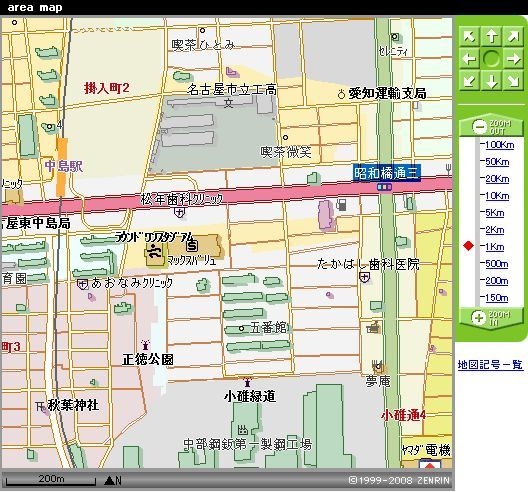Pan map up with the up arrow
This screenshot has height=492, width=528.
click(491, 36)
